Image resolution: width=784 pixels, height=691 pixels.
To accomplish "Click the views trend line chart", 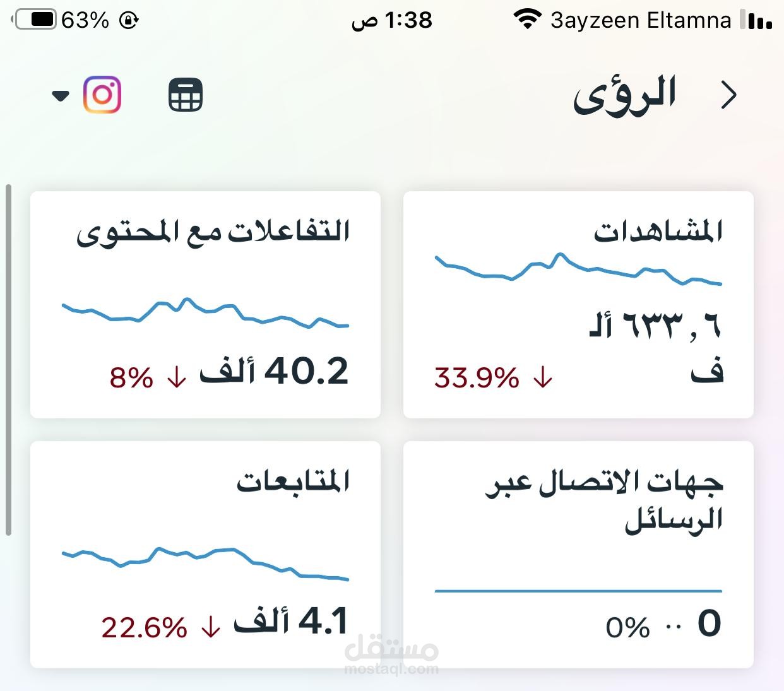I will [x=578, y=270].
